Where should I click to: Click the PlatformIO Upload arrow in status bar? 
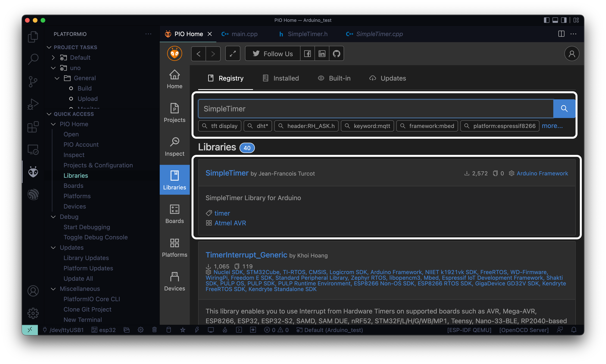click(x=253, y=330)
